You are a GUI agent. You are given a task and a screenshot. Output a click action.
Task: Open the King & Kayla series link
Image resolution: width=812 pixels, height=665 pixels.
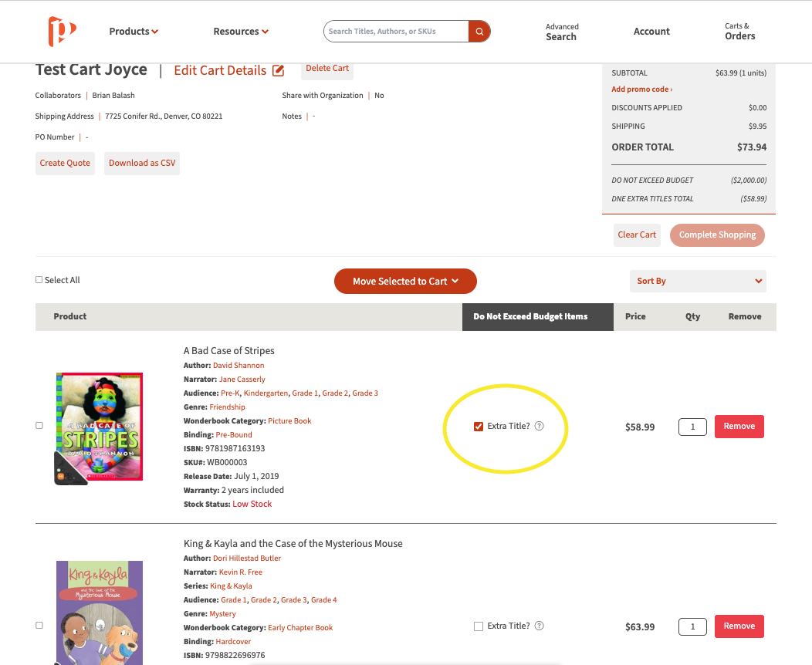231,586
